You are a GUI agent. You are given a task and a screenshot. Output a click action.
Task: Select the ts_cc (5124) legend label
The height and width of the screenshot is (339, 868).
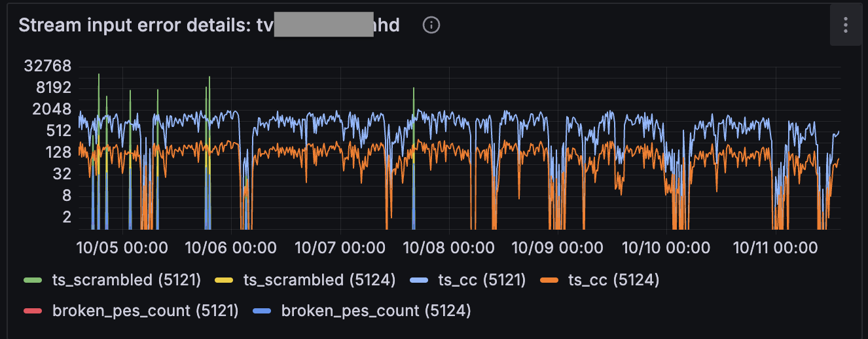(x=613, y=280)
